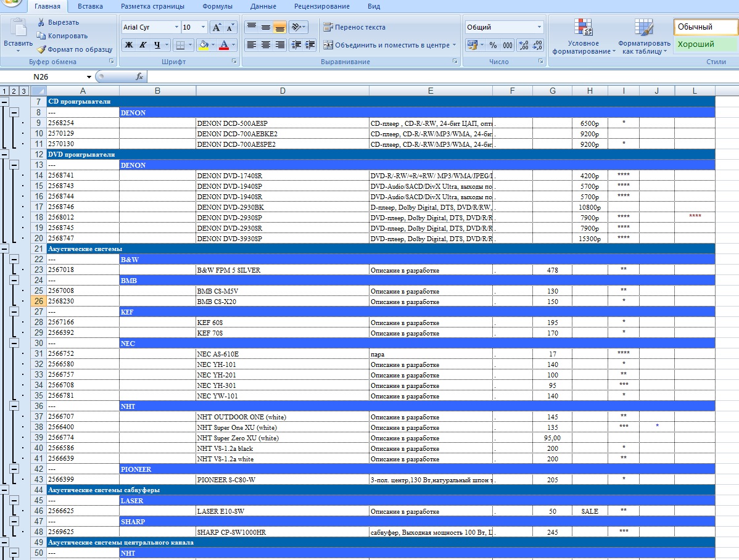The image size is (739, 560).
Task: Show outline level 1
Action: [4, 91]
